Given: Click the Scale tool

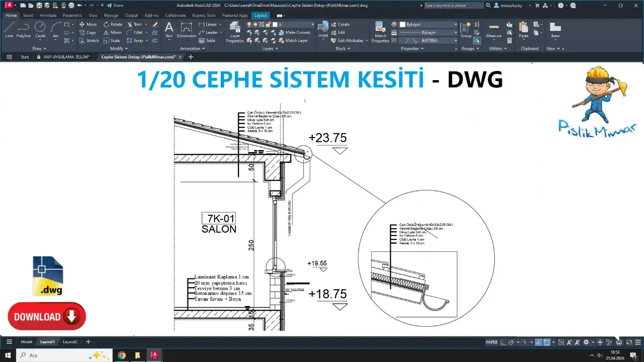Looking at the screenshot, I should click(x=112, y=41).
